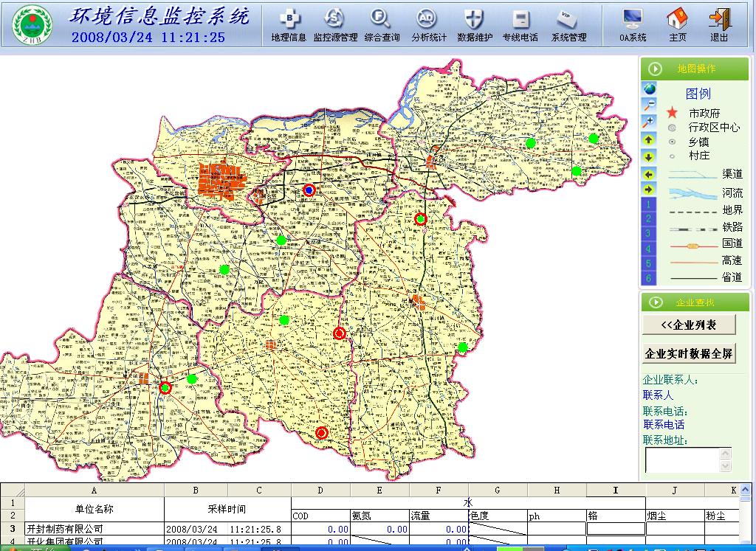This screenshot has width=756, height=551.
Task: Pan the map down with down arrow
Action: 649,156
